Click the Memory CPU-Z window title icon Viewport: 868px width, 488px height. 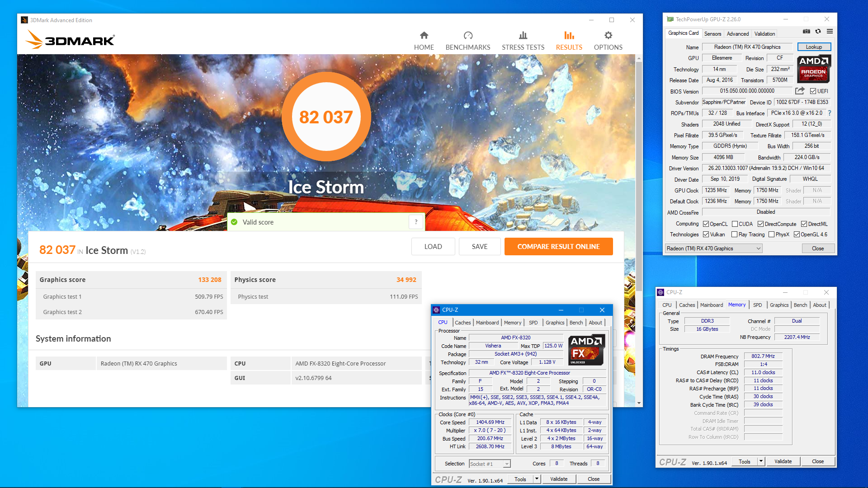(660, 292)
